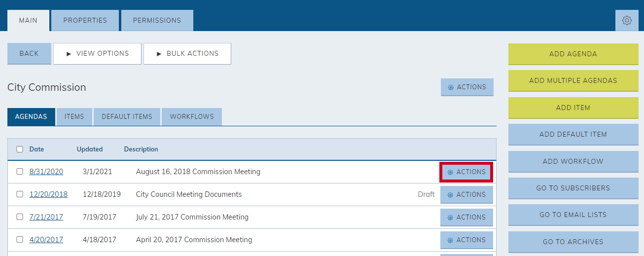Click 'City Council Meeting Documents' description
Screen dimensions: 644x256
tap(189, 194)
